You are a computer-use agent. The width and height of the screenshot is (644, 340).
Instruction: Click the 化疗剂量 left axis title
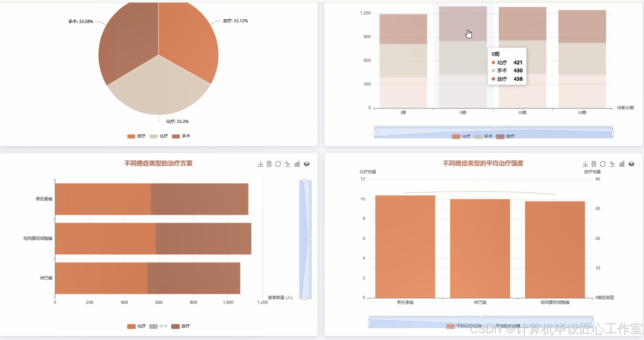[x=368, y=172]
